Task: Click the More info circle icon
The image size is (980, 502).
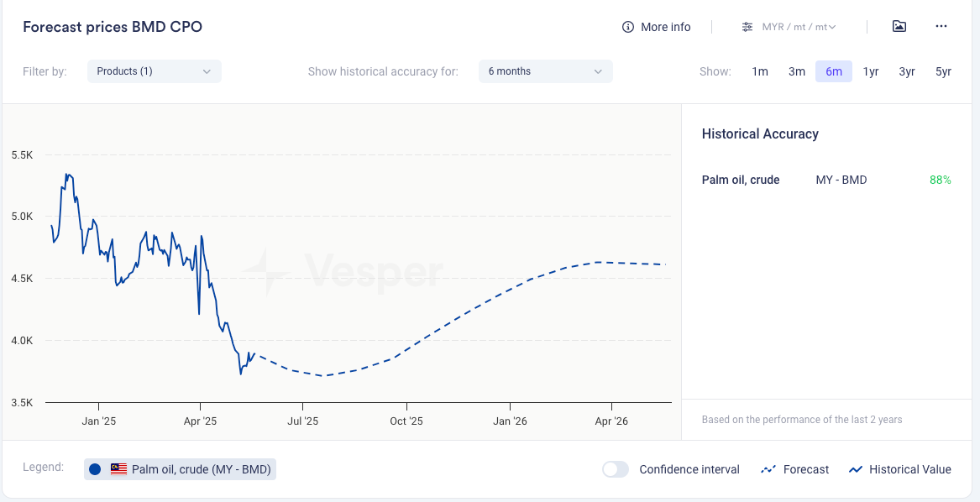Action: tap(628, 27)
